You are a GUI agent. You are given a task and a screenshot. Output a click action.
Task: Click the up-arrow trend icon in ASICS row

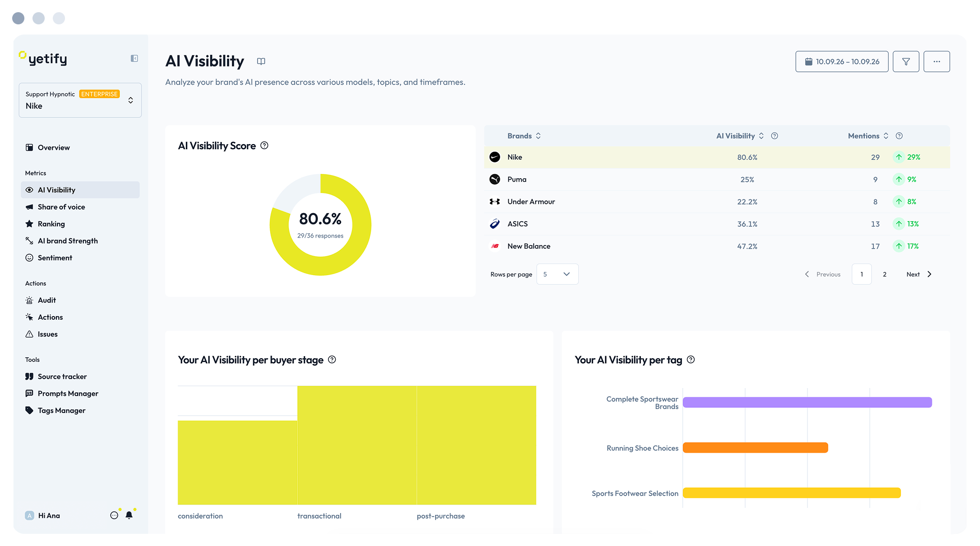click(899, 224)
